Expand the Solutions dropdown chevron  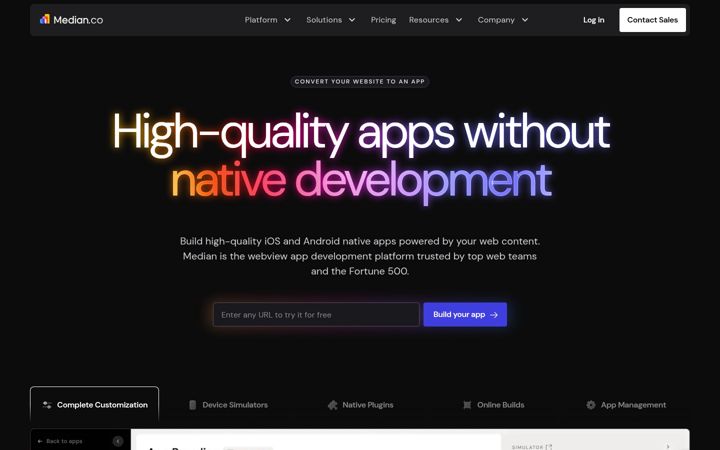(x=352, y=20)
